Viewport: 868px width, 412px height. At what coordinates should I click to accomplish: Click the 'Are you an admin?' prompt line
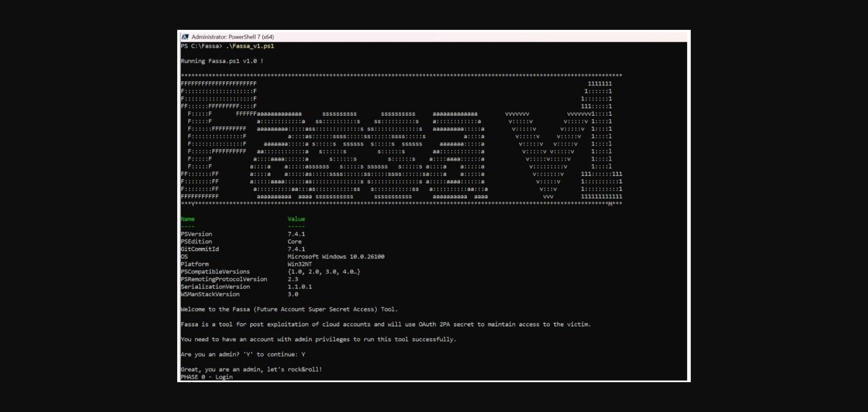(243, 355)
